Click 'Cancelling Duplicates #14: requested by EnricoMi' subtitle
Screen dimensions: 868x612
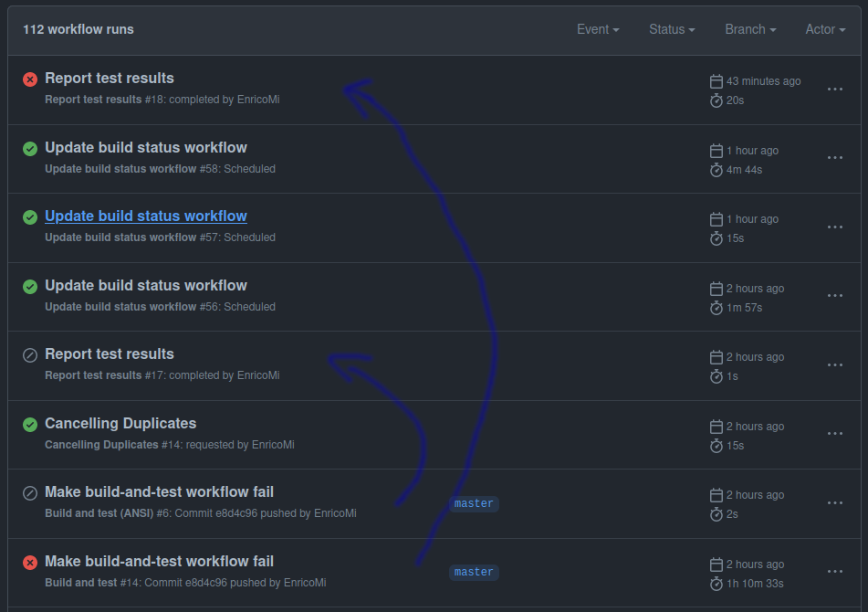(x=170, y=444)
